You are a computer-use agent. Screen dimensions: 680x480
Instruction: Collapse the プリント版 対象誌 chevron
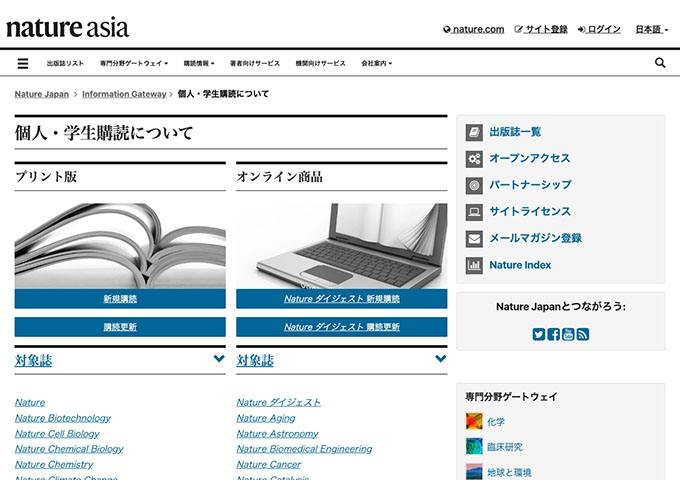pos(219,359)
